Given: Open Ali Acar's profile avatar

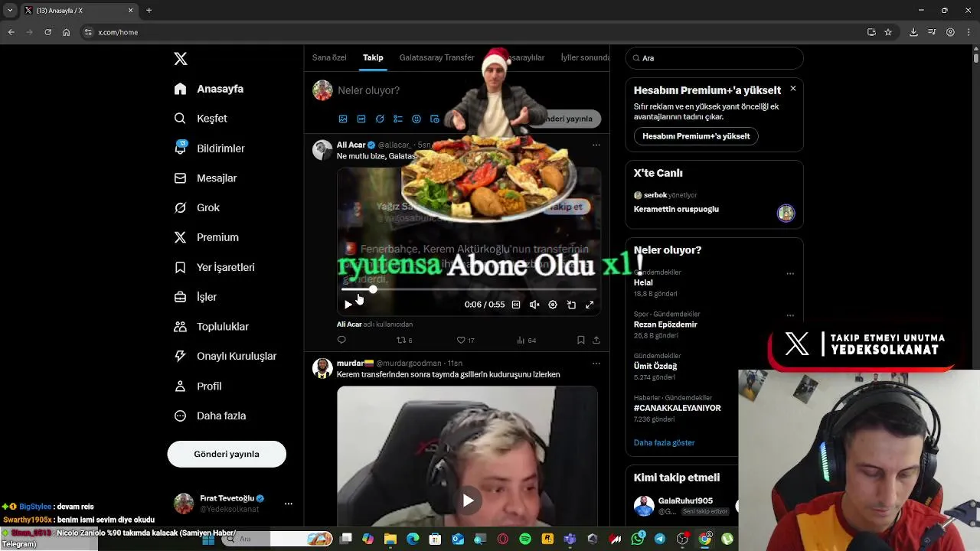Looking at the screenshot, I should point(322,149).
